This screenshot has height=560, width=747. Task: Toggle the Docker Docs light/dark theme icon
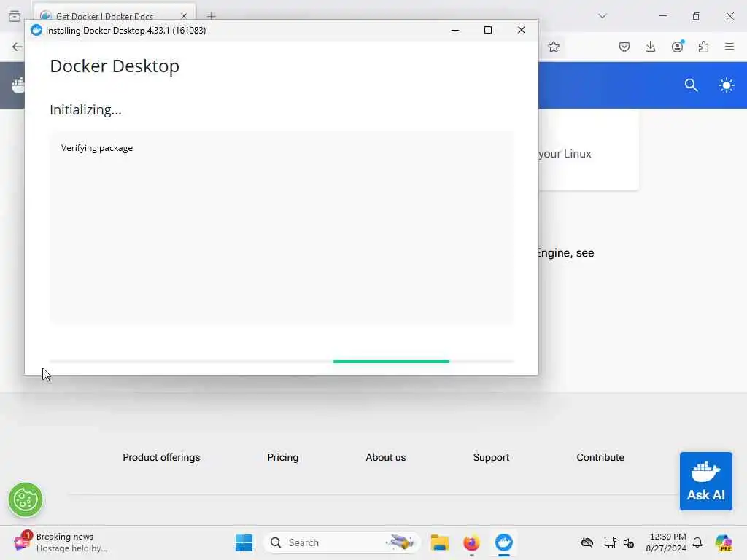(726, 86)
